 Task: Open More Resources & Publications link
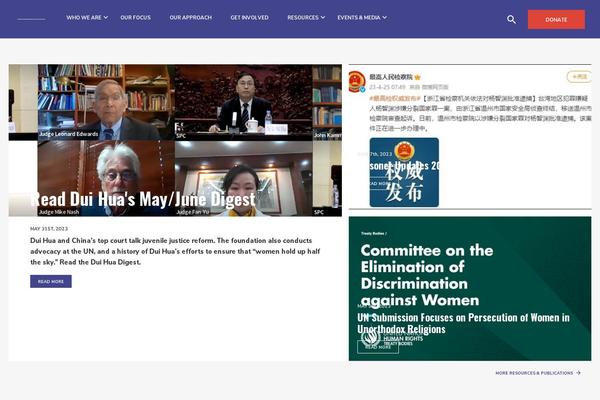(534, 373)
